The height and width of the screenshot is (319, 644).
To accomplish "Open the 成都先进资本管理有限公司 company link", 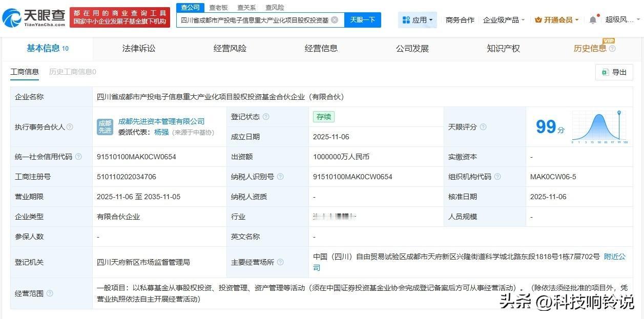I will click(160, 121).
